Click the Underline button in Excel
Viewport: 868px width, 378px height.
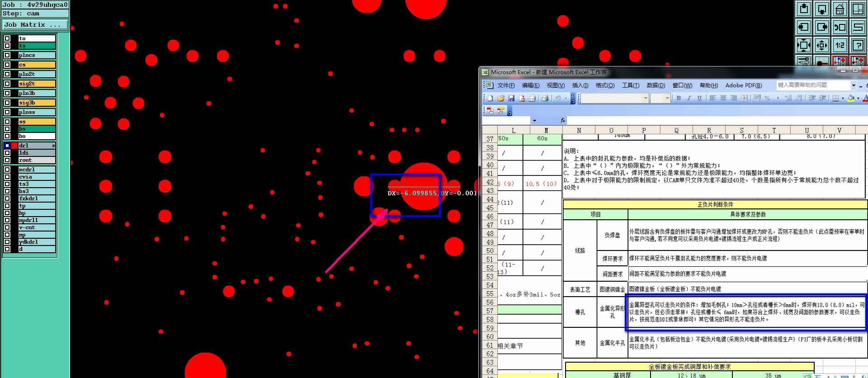(x=699, y=98)
